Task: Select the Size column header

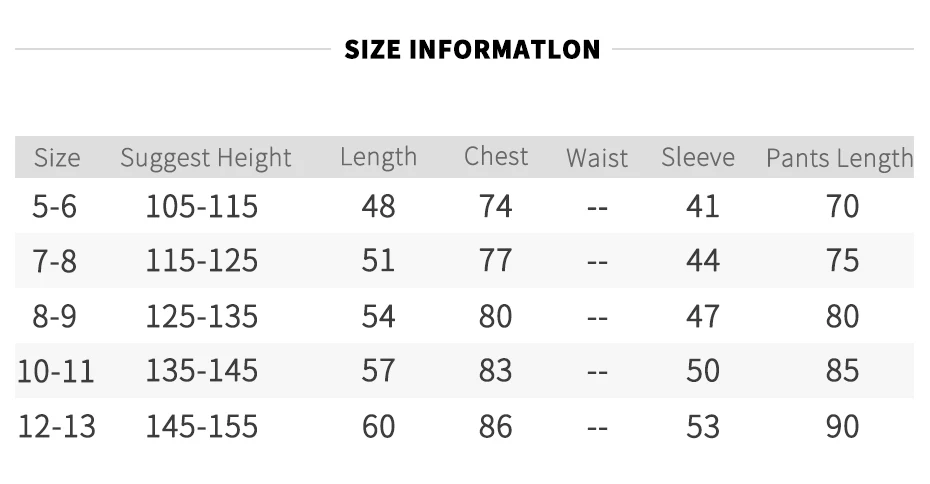Action: pyautogui.click(x=57, y=158)
